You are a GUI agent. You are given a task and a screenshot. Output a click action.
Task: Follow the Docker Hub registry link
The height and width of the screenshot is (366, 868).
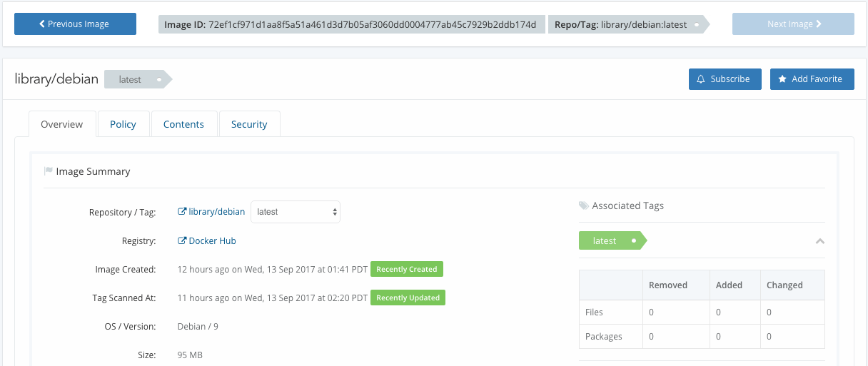pyautogui.click(x=212, y=241)
